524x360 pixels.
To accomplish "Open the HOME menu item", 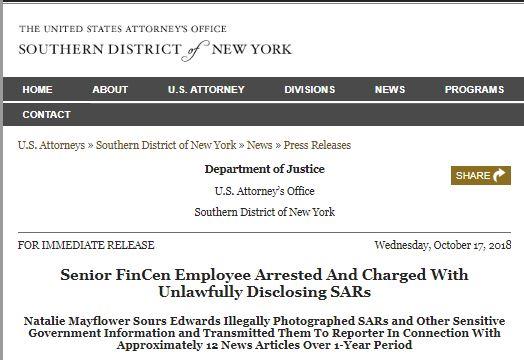I will click(37, 90).
